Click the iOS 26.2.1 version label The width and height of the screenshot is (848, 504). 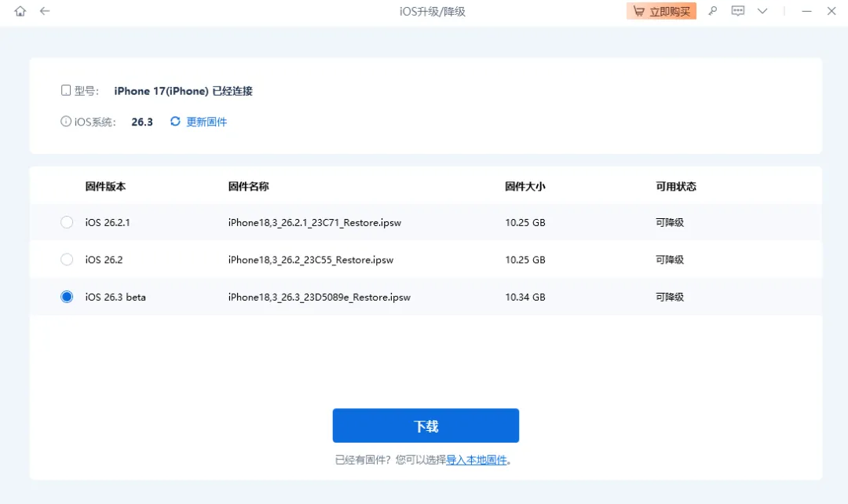[x=108, y=222]
